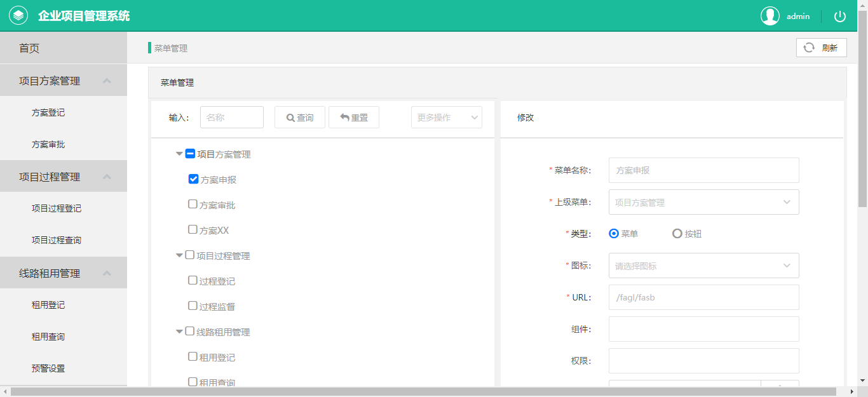Tick the 方案审批 tree checkbox

pos(193,205)
